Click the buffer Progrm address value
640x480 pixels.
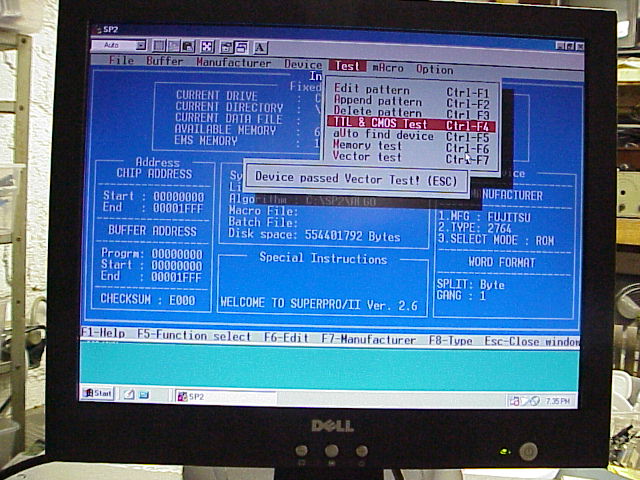(x=177, y=255)
